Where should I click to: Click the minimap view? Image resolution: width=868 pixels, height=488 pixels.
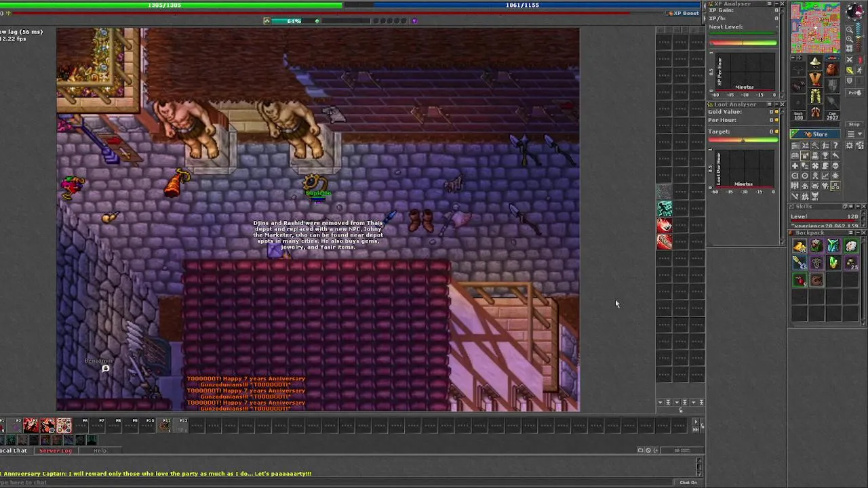point(815,27)
